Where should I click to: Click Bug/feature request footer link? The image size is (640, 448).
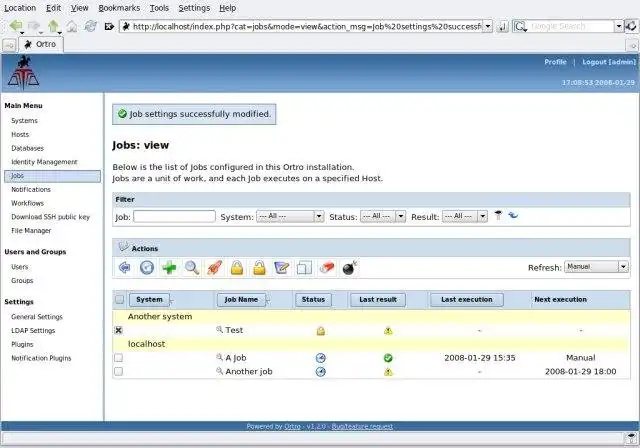(x=362, y=426)
